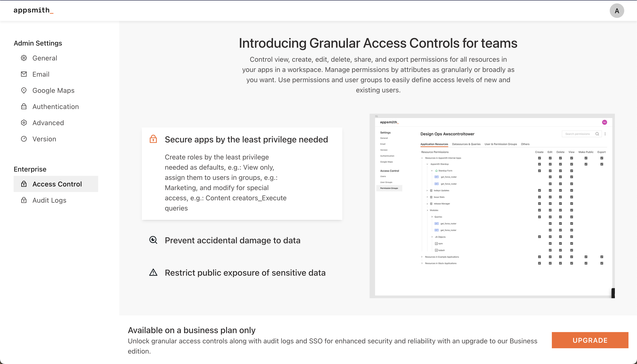Click the warning triangle icon beside Restrict public exposure

pos(153,272)
